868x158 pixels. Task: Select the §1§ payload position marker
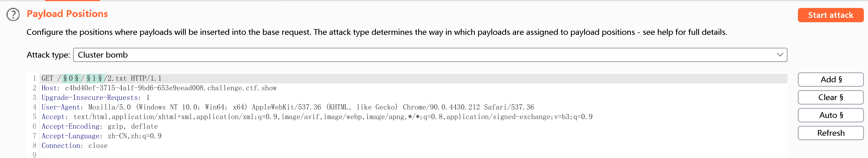click(94, 79)
